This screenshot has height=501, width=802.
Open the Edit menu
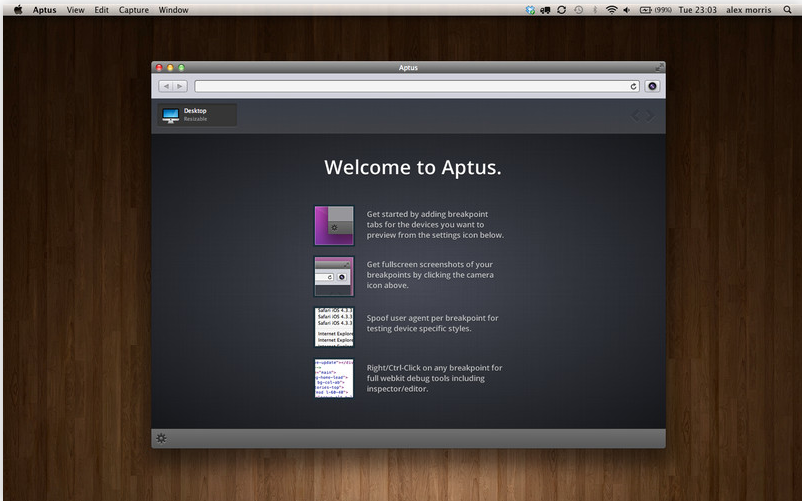tap(101, 10)
